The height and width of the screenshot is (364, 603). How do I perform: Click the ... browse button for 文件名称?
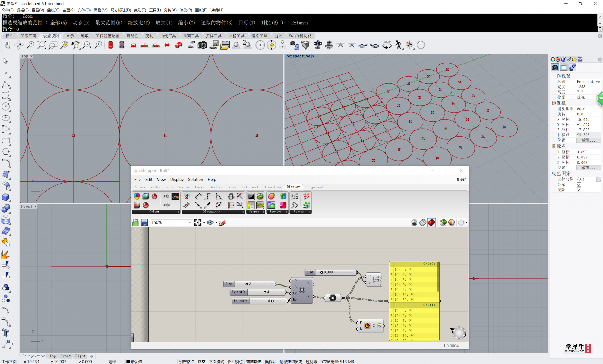598,180
